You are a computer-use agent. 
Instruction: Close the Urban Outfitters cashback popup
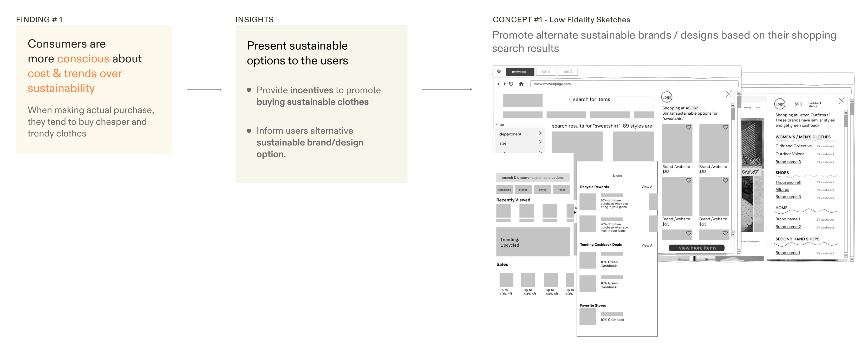[x=841, y=101]
